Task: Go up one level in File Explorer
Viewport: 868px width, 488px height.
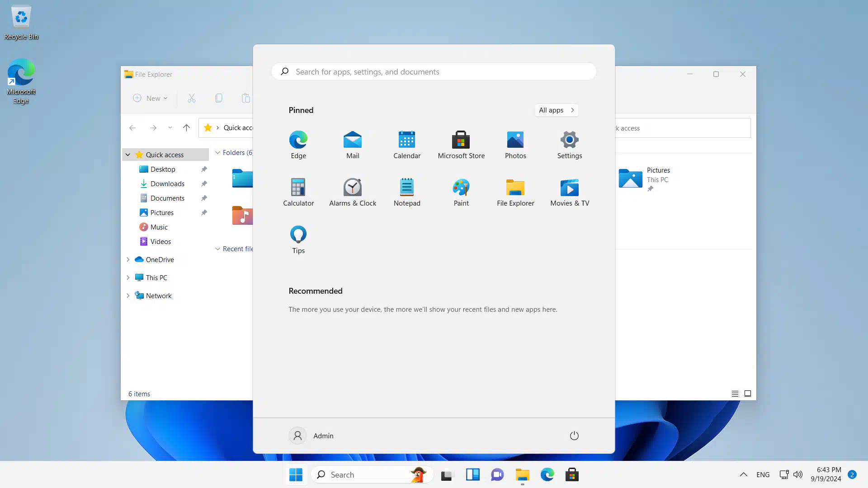Action: coord(186,128)
